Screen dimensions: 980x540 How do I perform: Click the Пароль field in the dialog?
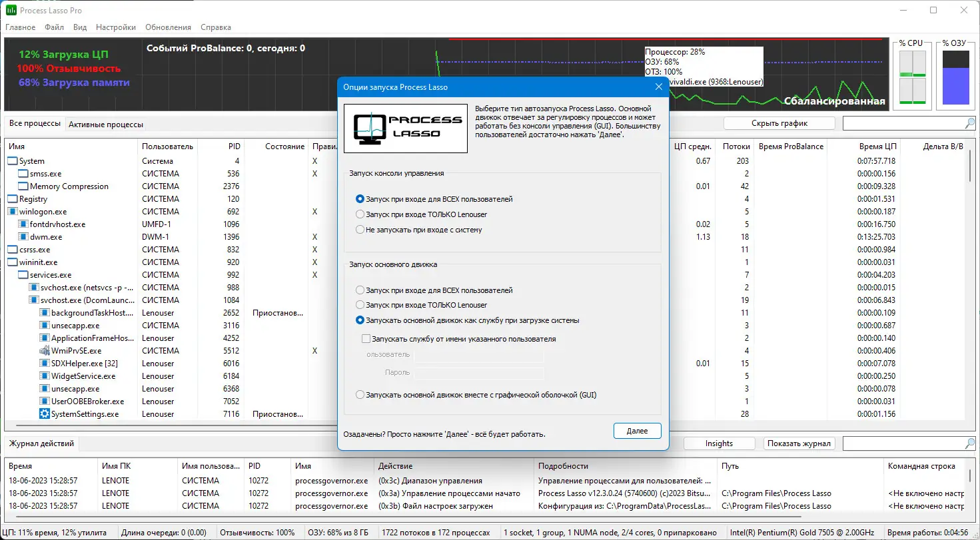(x=479, y=374)
